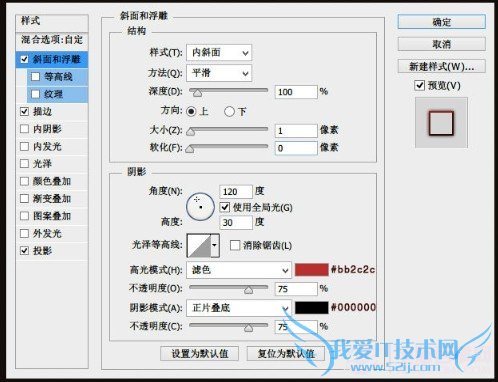Uncheck the 投影 checkbox
This screenshot has height=382, width=498.
point(24,250)
